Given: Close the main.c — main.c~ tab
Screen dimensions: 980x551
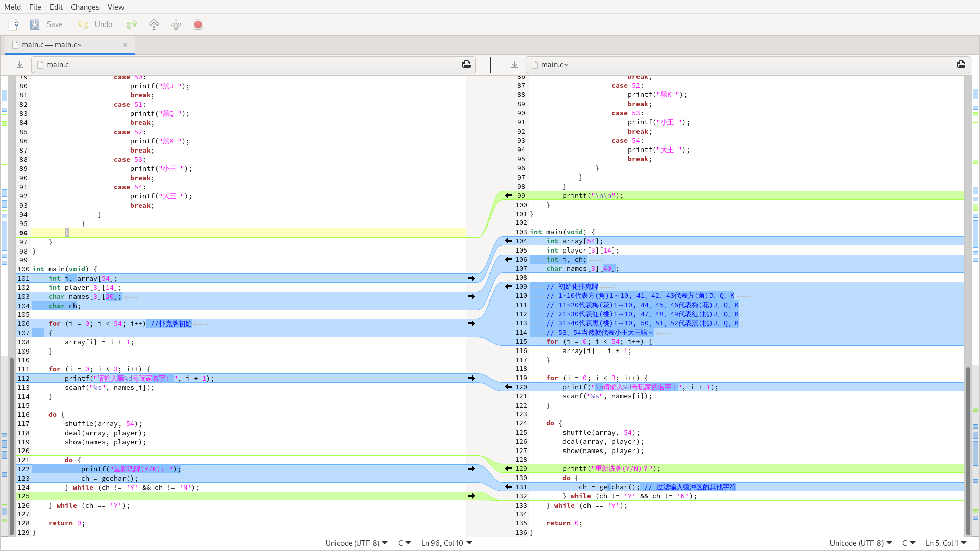Looking at the screenshot, I should (x=125, y=45).
